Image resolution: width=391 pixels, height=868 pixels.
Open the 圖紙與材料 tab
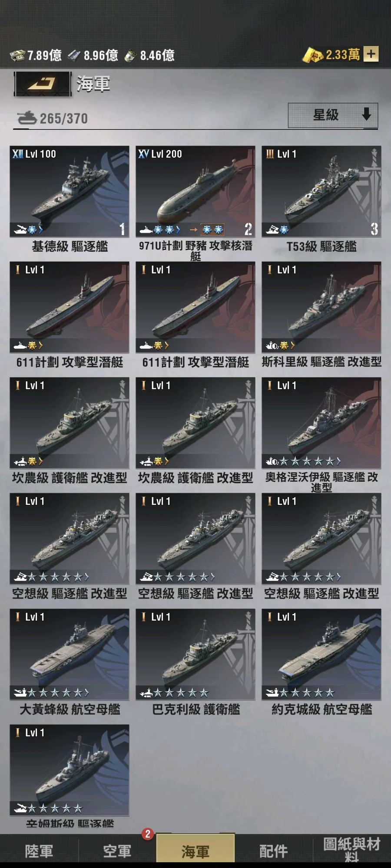(352, 850)
